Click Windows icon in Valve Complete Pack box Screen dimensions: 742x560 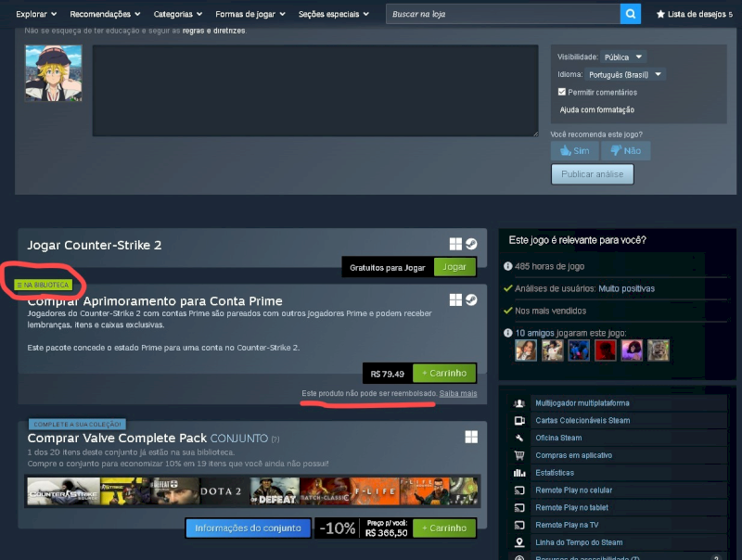471,437
